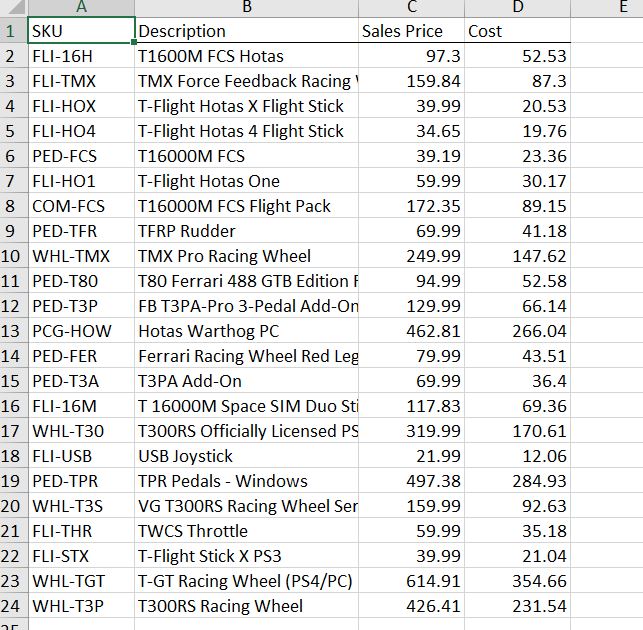Viewport: 643px width, 630px height.
Task: Select cost value 284.93
Action: point(518,481)
